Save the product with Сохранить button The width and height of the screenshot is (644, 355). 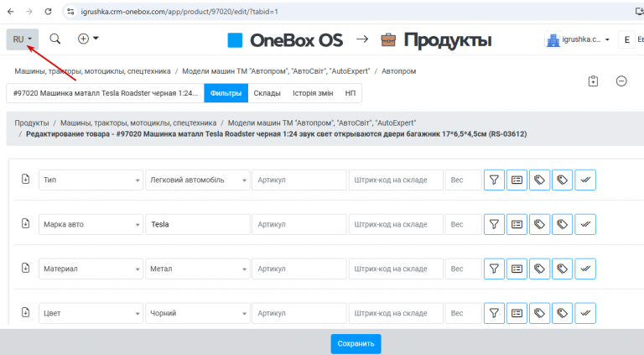click(356, 343)
